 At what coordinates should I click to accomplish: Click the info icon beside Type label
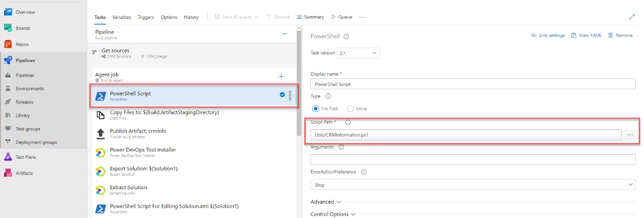click(328, 96)
